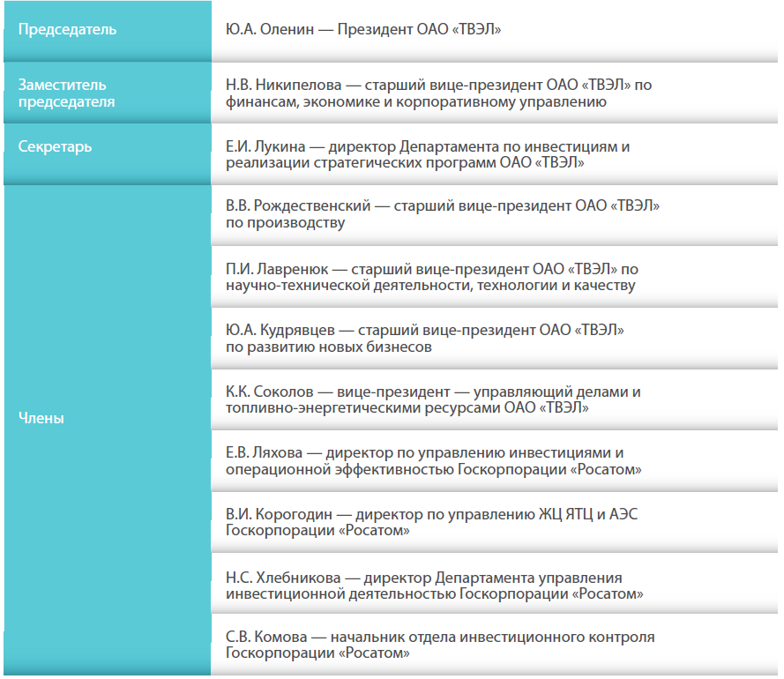Click the Е.В. Ляхова entry
The image size is (784, 679).
tap(494, 461)
